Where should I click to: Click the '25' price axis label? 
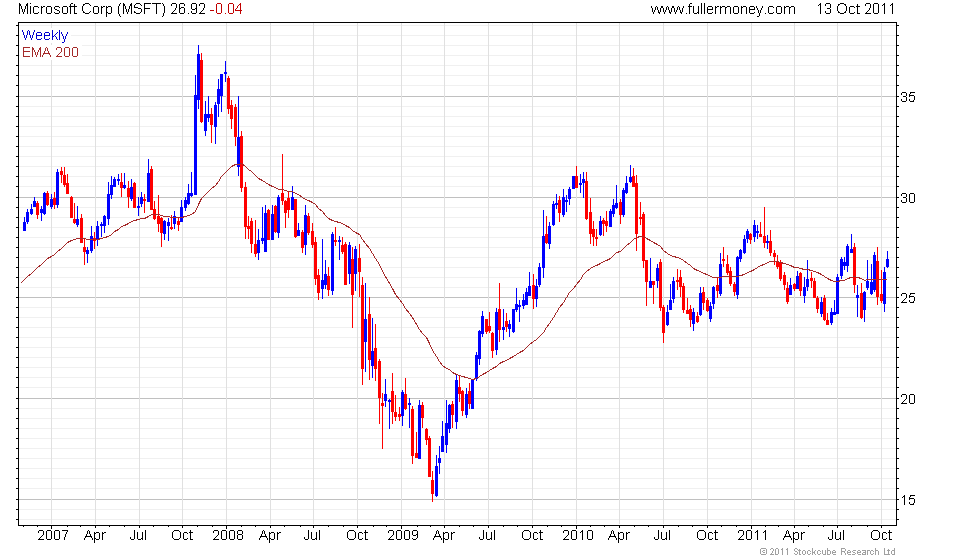908,298
